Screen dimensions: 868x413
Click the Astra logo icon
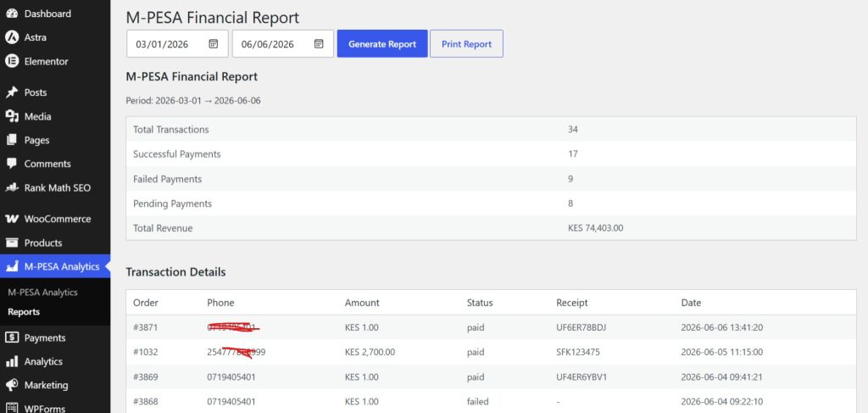[x=12, y=37]
